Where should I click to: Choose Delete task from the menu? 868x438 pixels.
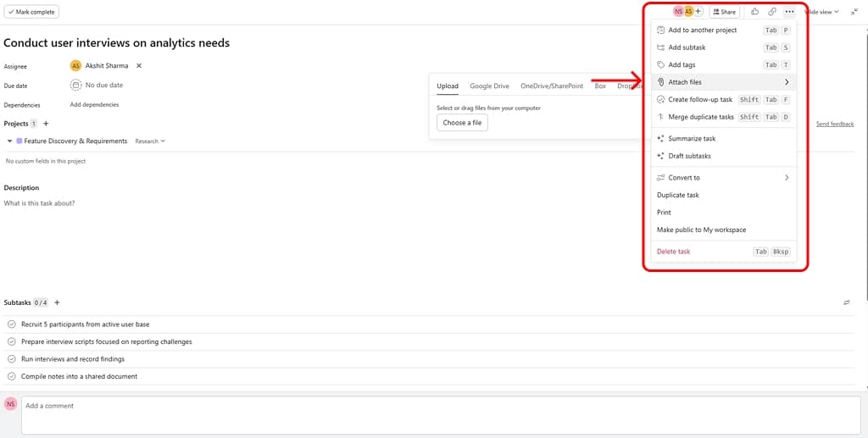pyautogui.click(x=724, y=252)
